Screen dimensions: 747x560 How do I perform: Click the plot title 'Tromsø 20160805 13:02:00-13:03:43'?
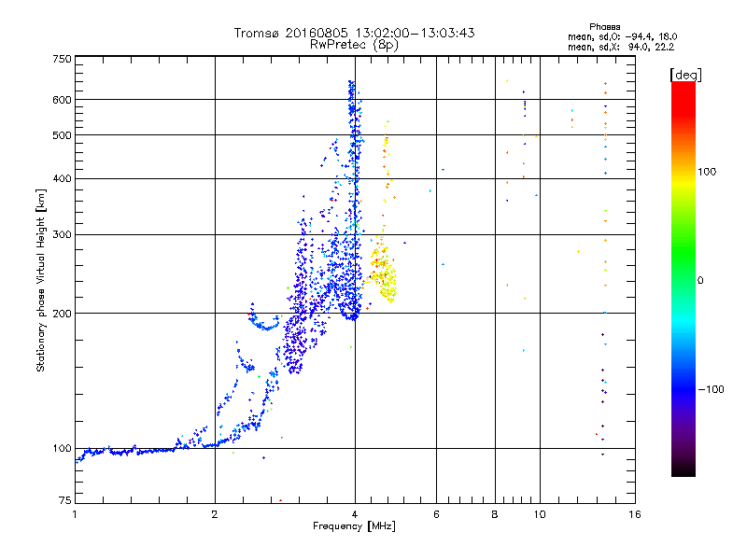coord(354,33)
